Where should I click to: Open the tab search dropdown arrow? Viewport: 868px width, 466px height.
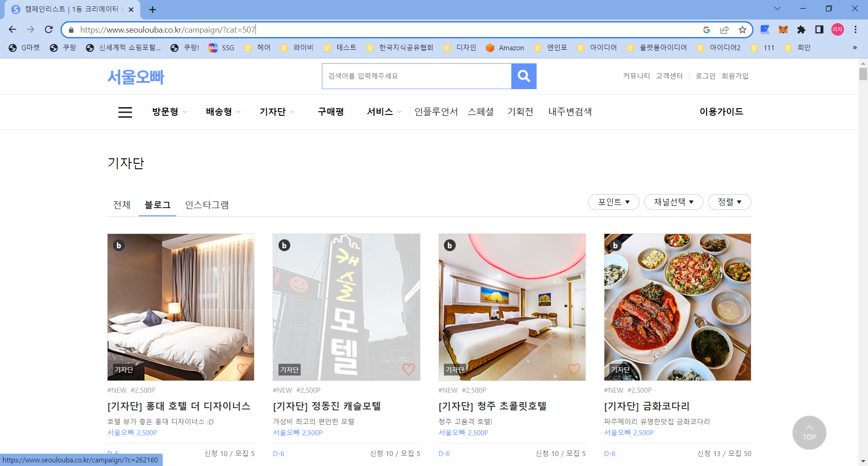777,9
